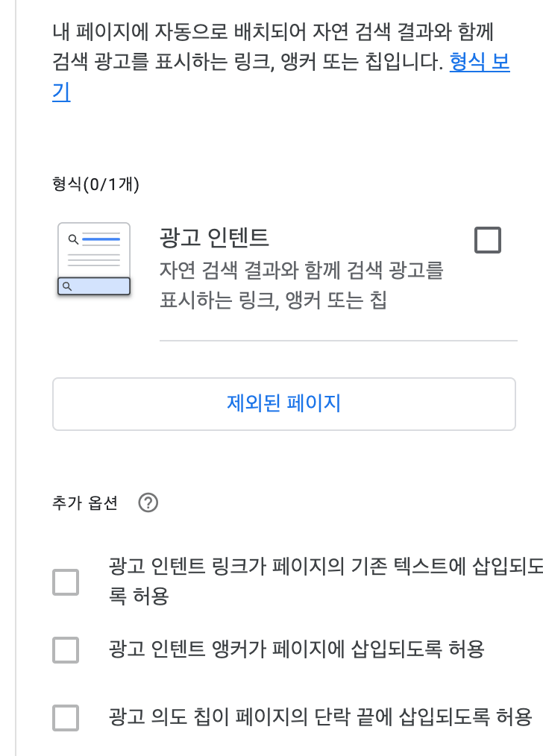Toggle the checkbox next to 광고 인텐트
543x756 pixels.
point(486,239)
